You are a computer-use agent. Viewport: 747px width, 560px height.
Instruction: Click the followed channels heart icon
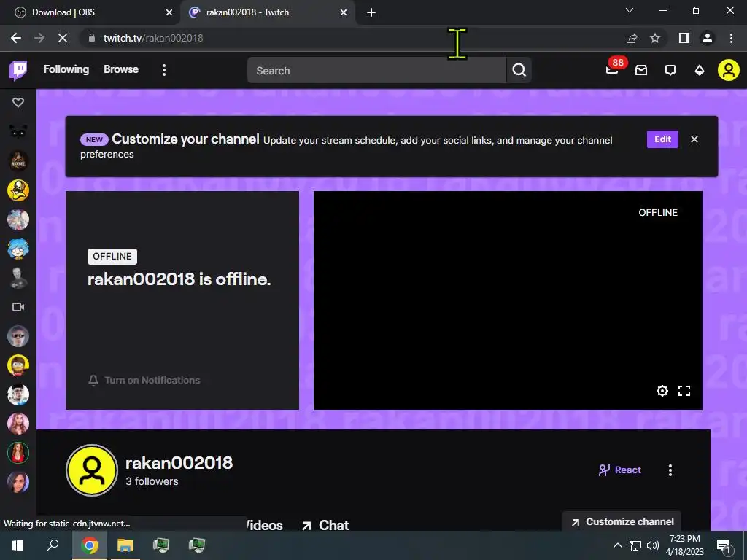(x=18, y=102)
